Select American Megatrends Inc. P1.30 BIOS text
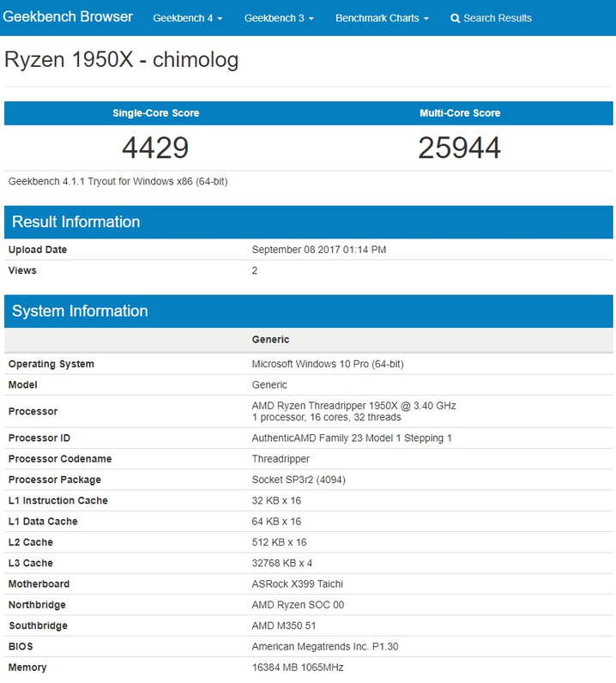The height and width of the screenshot is (683, 616). 325,647
